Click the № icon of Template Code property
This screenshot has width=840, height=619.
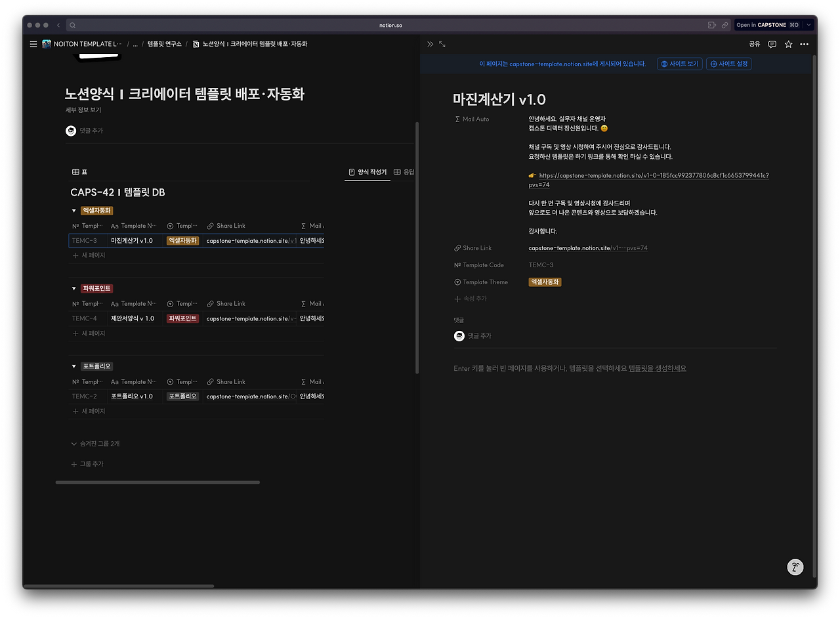click(456, 265)
